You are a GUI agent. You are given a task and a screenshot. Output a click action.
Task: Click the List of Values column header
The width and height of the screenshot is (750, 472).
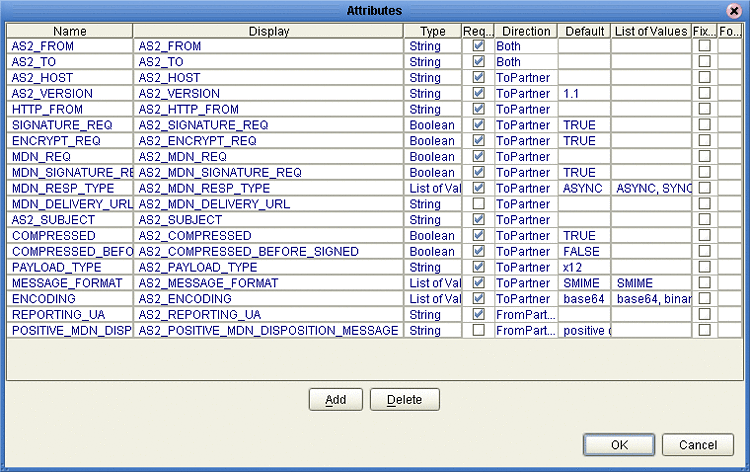point(651,31)
